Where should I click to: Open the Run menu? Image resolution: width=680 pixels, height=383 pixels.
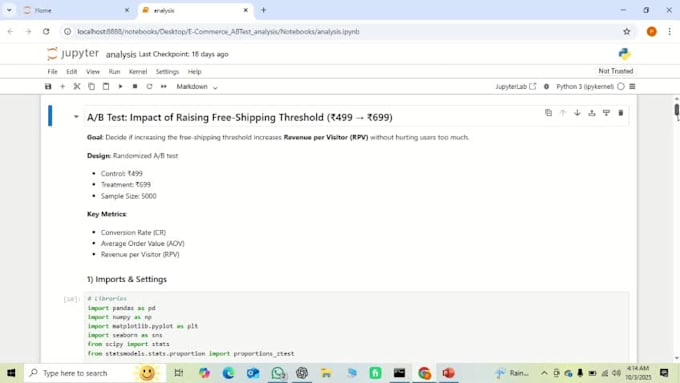pyautogui.click(x=114, y=72)
